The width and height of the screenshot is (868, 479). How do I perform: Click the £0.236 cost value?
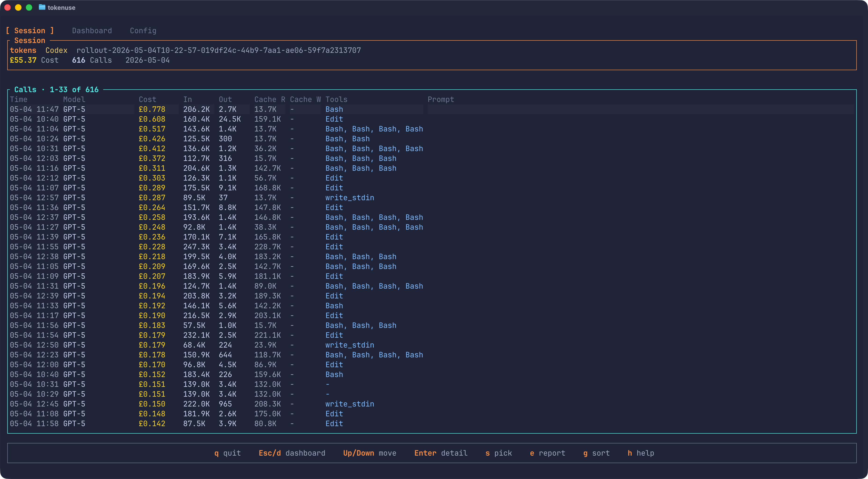[152, 237]
